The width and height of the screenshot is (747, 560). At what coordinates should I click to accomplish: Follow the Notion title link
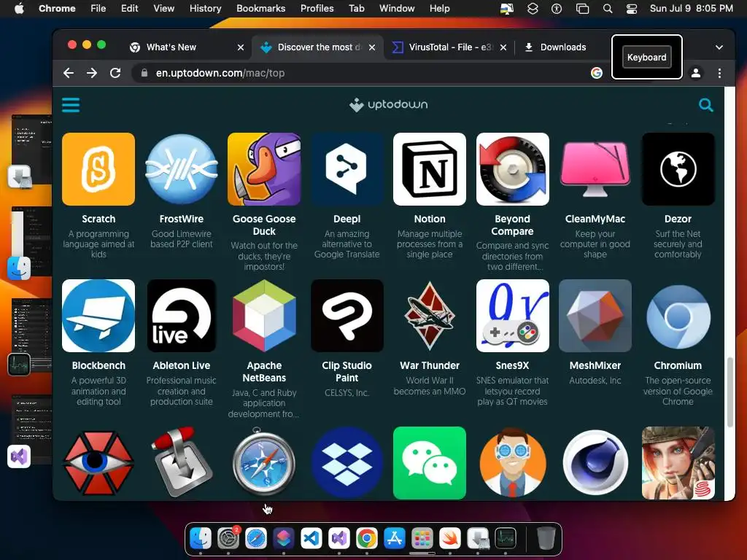click(x=430, y=219)
